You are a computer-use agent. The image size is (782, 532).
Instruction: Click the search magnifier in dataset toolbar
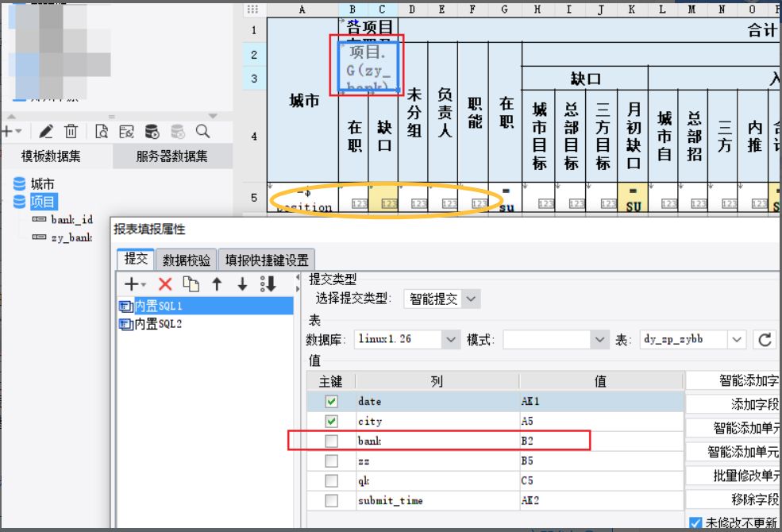[202, 131]
